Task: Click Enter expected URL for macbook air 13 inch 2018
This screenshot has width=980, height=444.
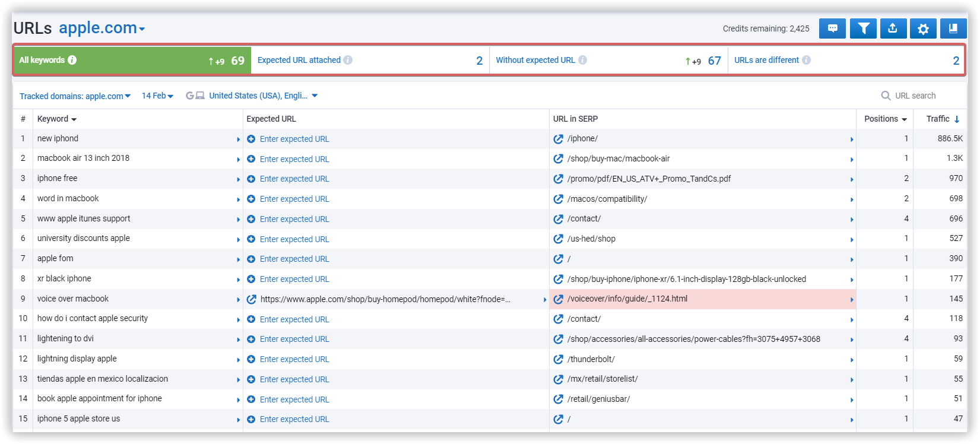Action: click(294, 159)
